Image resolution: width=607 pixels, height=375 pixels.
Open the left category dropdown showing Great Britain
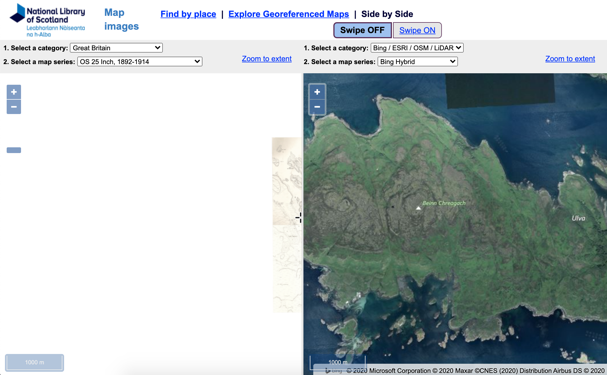pyautogui.click(x=116, y=48)
